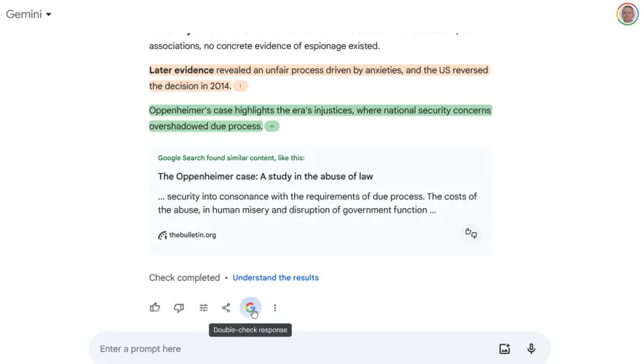
Task: Click the source snippet about due process
Action: pyautogui.click(x=317, y=203)
